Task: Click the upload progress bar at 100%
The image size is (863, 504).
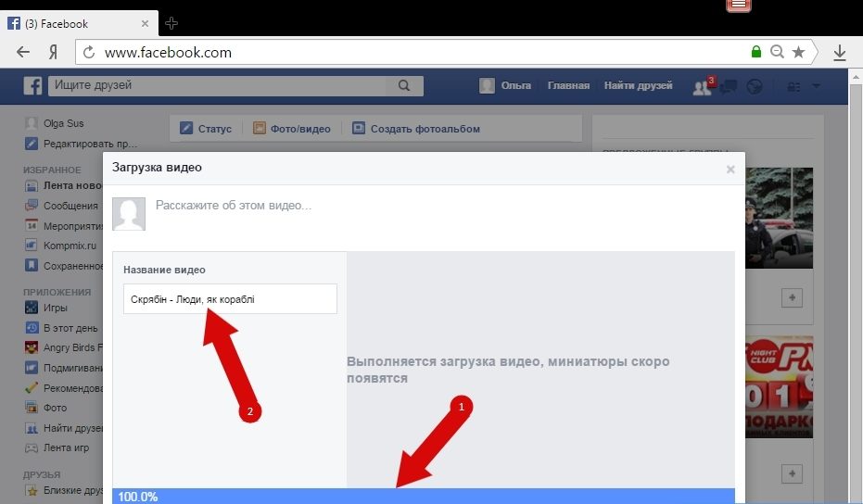Action: tap(424, 496)
